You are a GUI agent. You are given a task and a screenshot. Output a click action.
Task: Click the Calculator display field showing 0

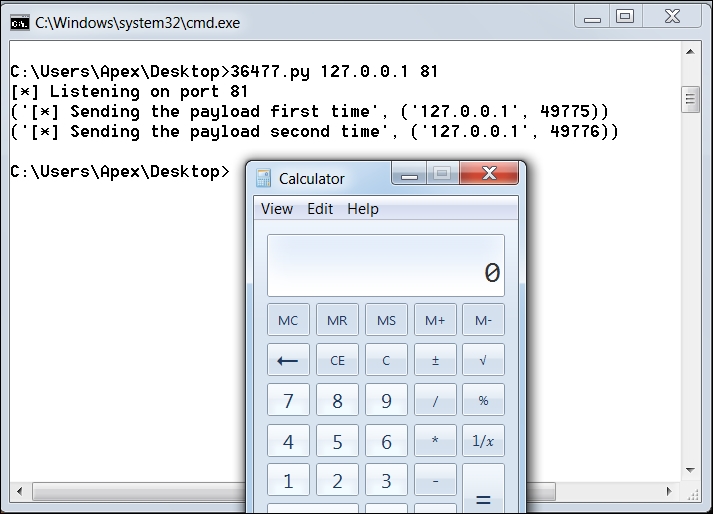pos(386,266)
